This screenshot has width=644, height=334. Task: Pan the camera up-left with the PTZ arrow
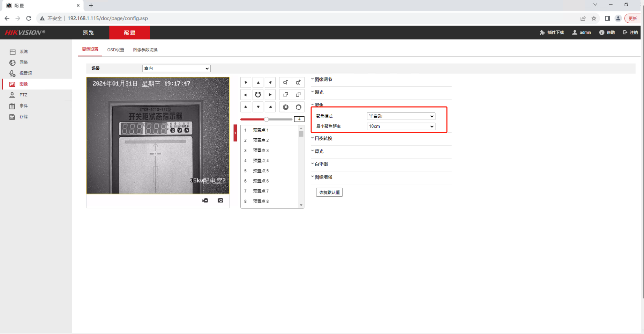(246, 82)
